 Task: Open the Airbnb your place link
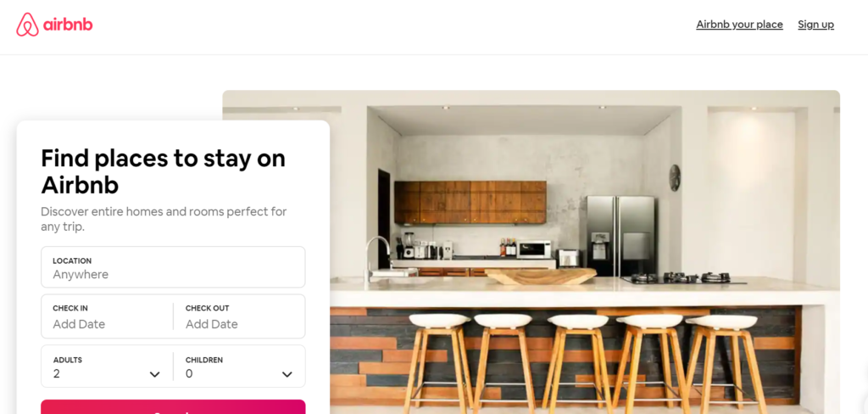pyautogui.click(x=739, y=25)
